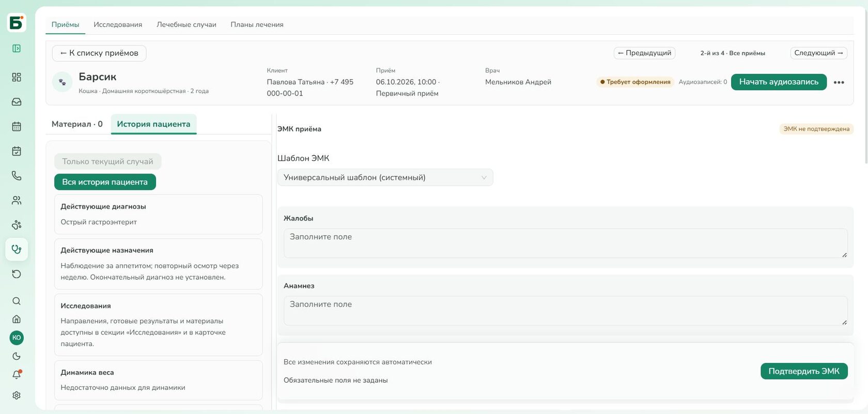Screen dimensions: 868x414
Task: Click the ЭМК не подтверждена badge
Action: [x=816, y=129]
